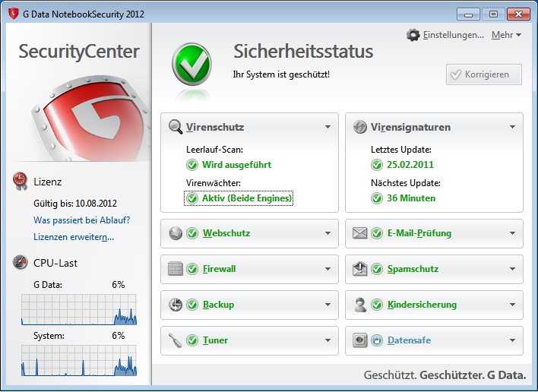Viewport: 538px width, 392px height.
Task: Click the 36 Minuten next update text
Action: coord(411,198)
